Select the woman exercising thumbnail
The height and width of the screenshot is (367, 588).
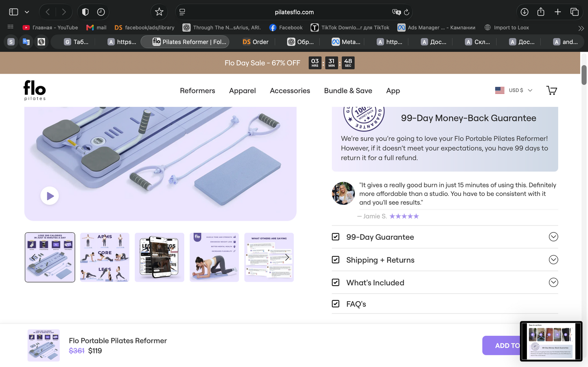tap(214, 257)
